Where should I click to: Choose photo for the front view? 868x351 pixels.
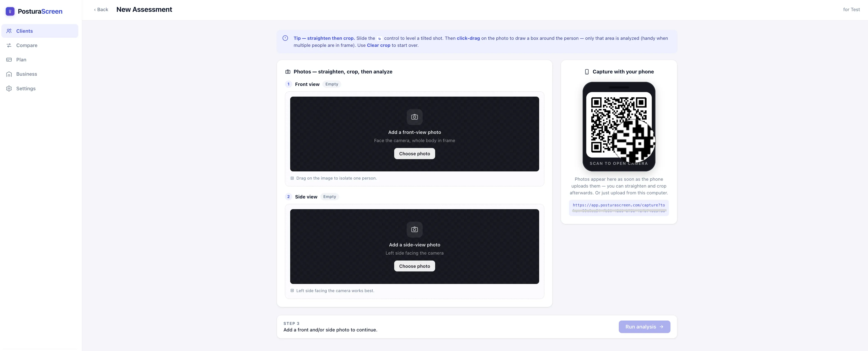coord(414,154)
